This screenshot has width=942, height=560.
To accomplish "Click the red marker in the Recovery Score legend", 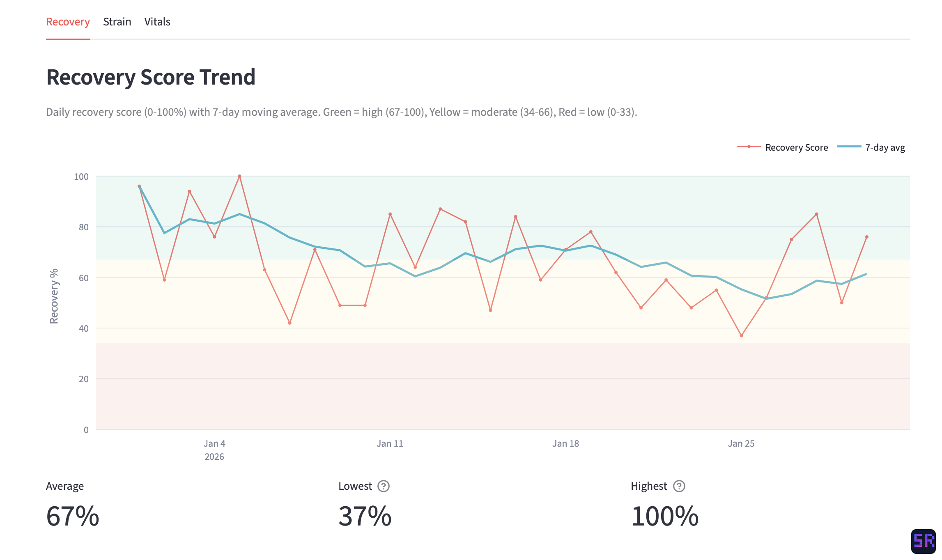I will [749, 147].
